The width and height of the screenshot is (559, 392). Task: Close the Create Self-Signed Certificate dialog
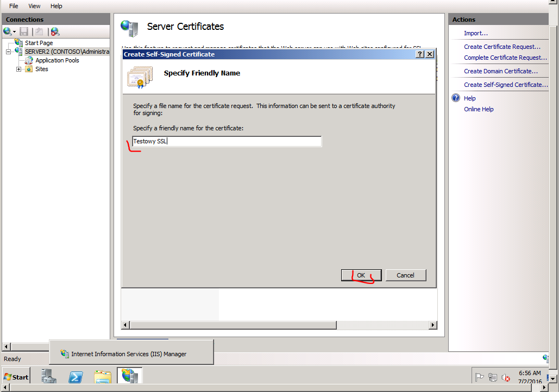click(x=430, y=54)
